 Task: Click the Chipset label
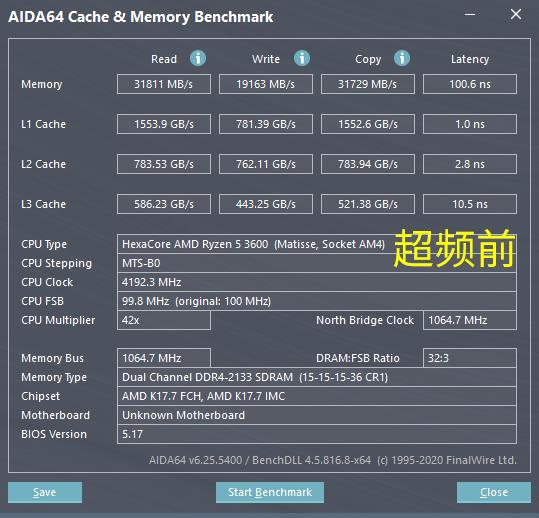40,396
